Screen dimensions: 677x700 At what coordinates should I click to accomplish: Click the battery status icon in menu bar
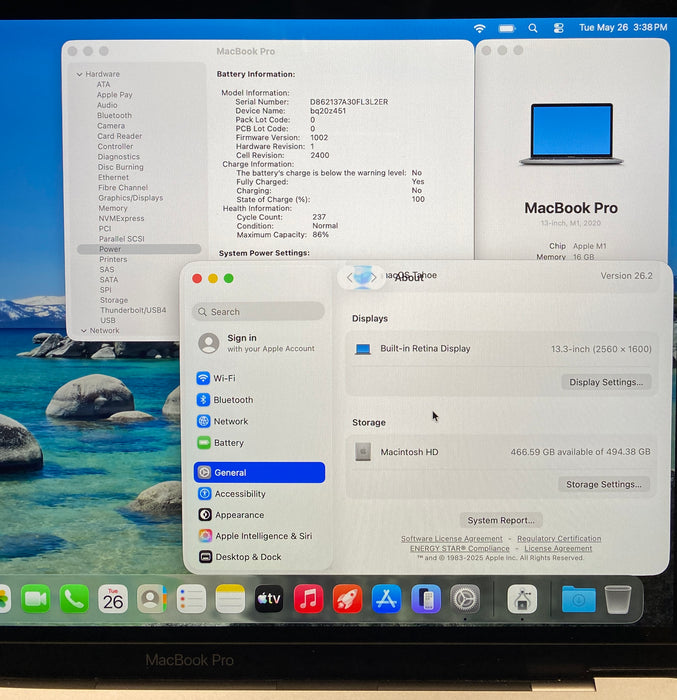coord(507,29)
